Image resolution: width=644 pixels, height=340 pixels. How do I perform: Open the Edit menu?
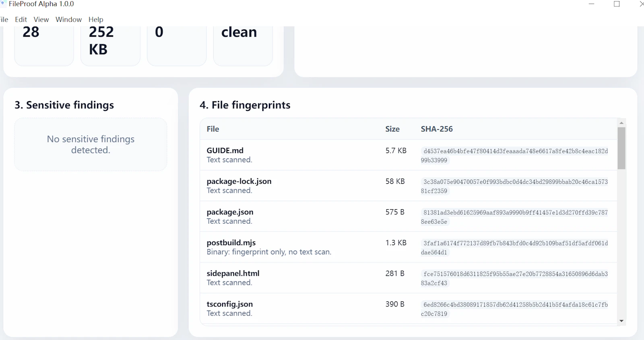[21, 19]
